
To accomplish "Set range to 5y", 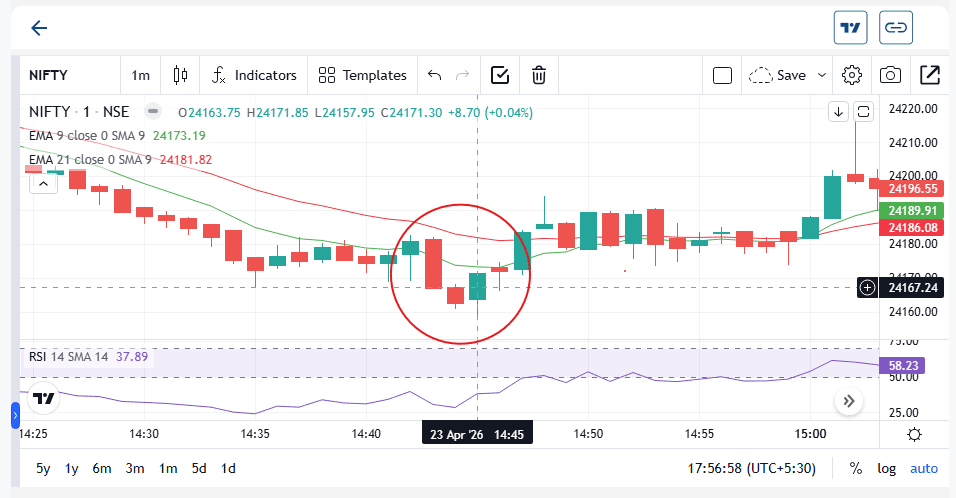I will point(43,468).
